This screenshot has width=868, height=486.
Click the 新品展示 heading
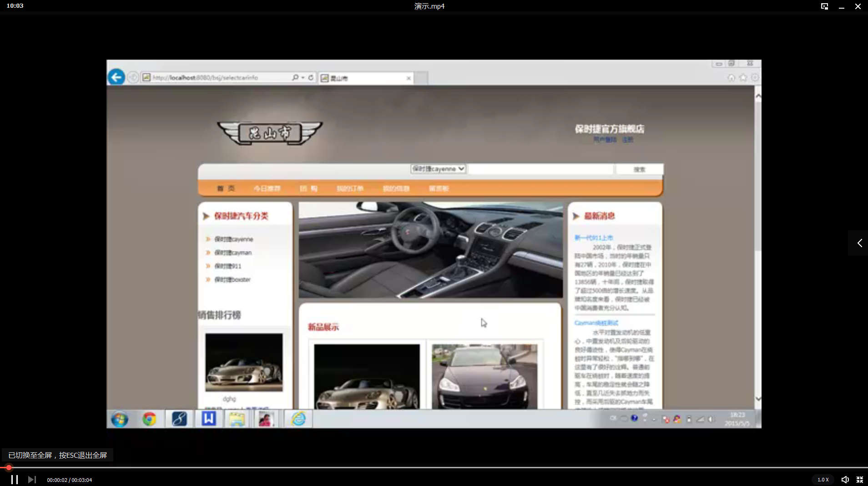click(323, 327)
